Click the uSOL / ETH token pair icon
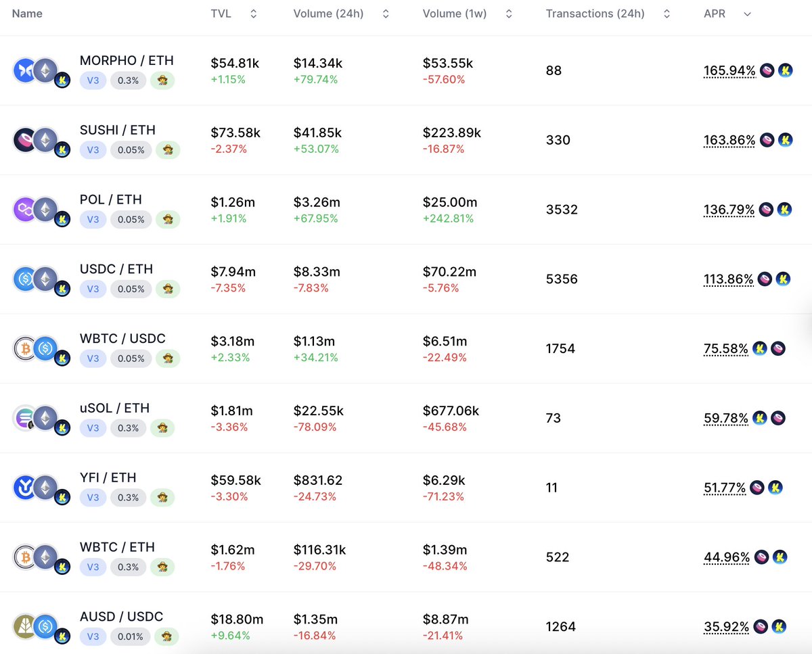The width and height of the screenshot is (812, 654). coord(42,419)
